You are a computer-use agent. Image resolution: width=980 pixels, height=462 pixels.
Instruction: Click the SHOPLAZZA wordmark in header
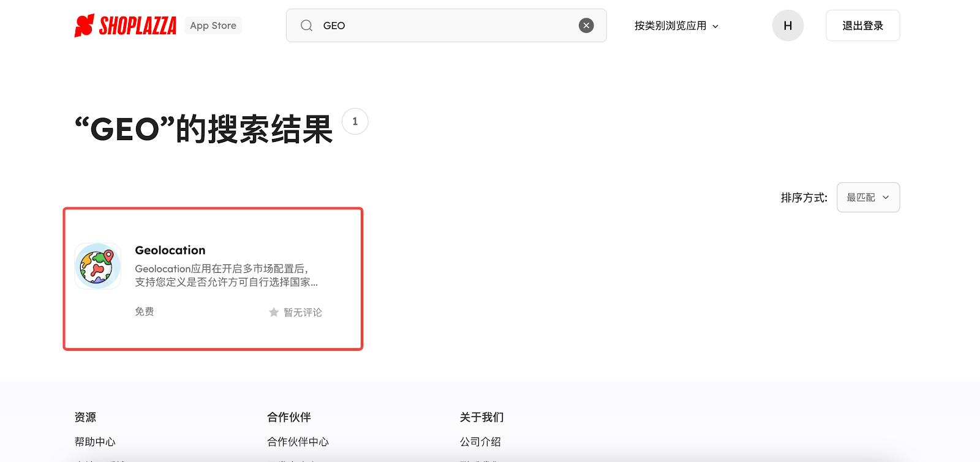[x=138, y=26]
